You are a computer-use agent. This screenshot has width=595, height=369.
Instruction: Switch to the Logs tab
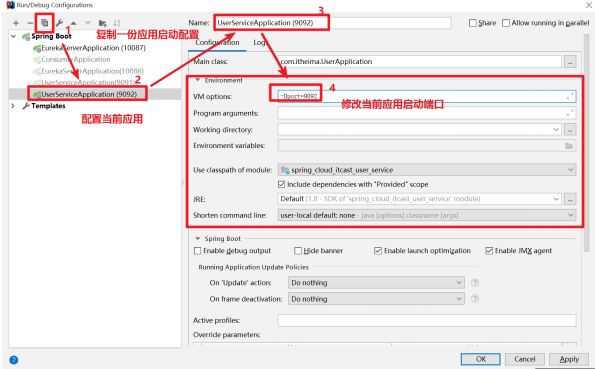[x=260, y=43]
